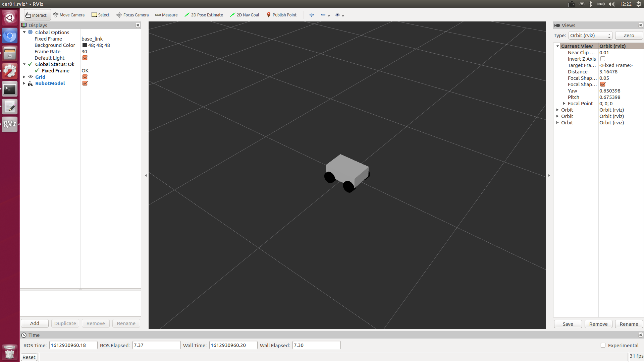This screenshot has height=362, width=644.
Task: Toggle the Experimental checkbox
Action: (x=603, y=345)
